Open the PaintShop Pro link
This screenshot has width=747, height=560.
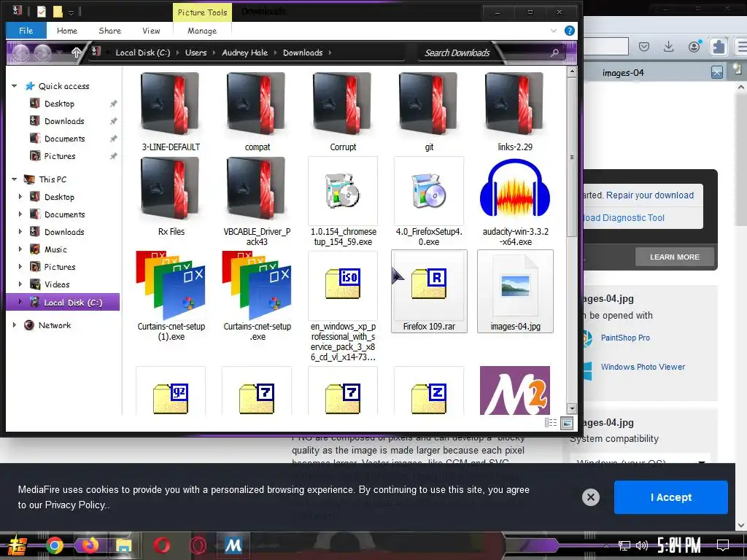pyautogui.click(x=625, y=338)
